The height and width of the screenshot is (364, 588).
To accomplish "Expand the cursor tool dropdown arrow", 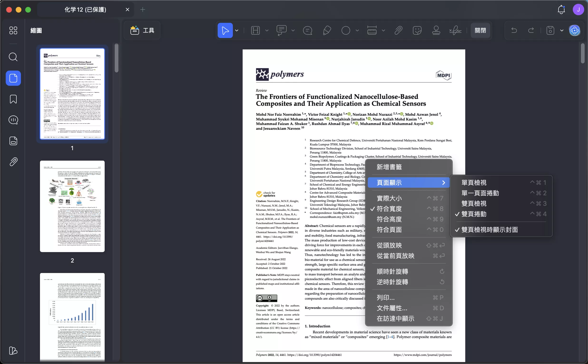I will (x=237, y=30).
